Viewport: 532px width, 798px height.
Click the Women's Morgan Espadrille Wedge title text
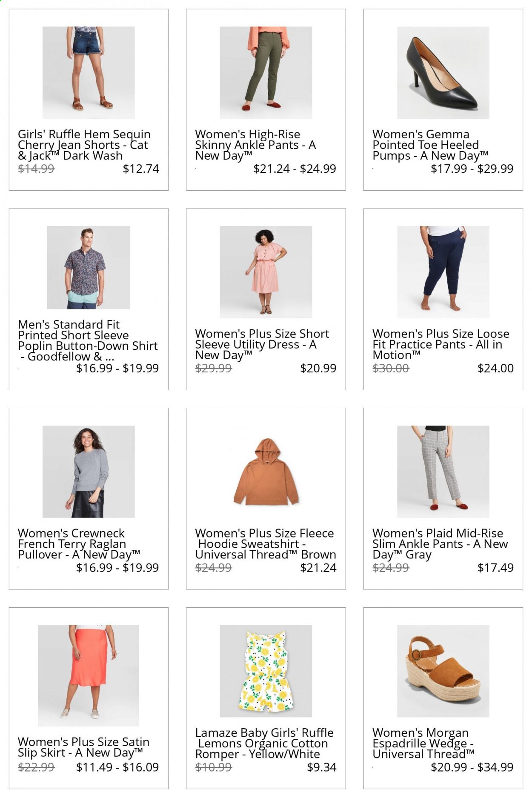coord(423,744)
